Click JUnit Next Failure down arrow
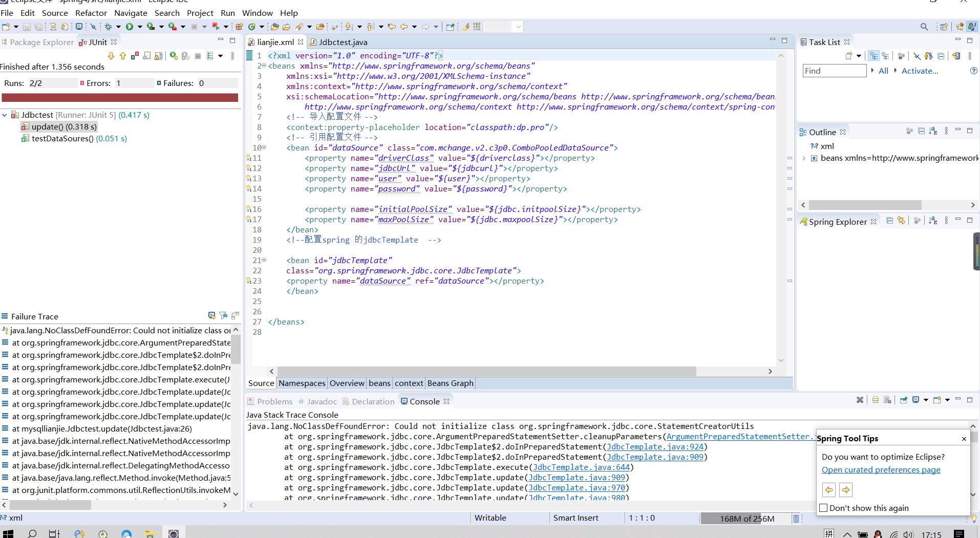 coord(111,56)
